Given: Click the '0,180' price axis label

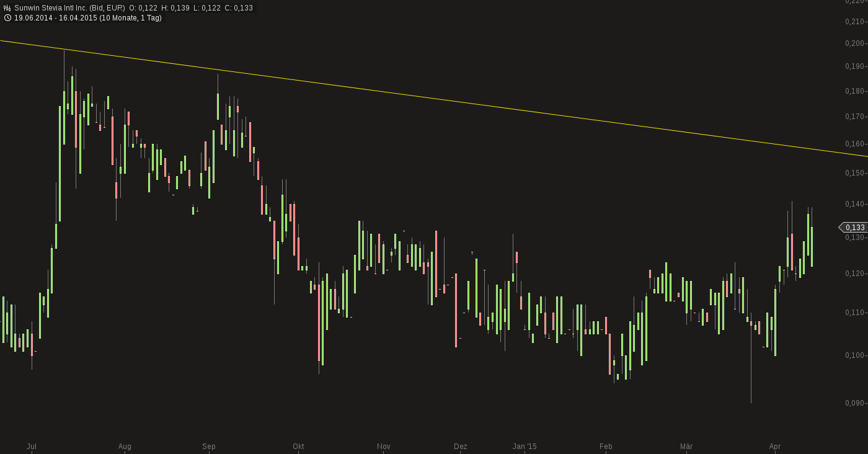Looking at the screenshot, I should 854,91.
